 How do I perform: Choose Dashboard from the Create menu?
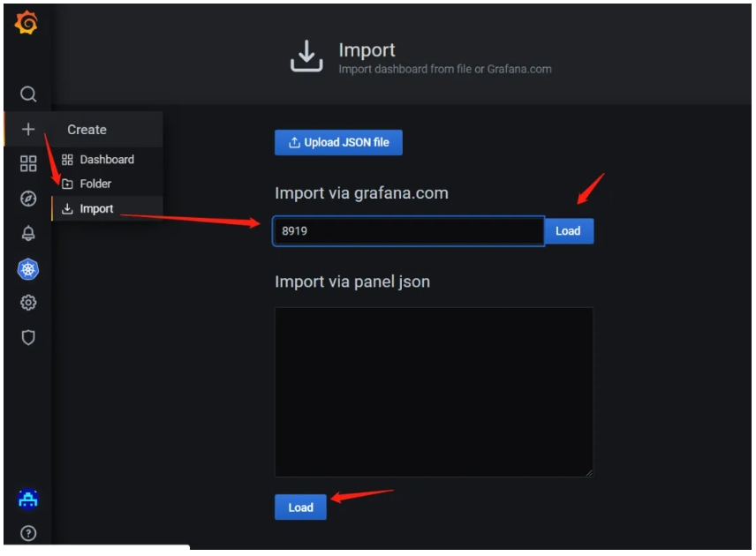coord(107,160)
